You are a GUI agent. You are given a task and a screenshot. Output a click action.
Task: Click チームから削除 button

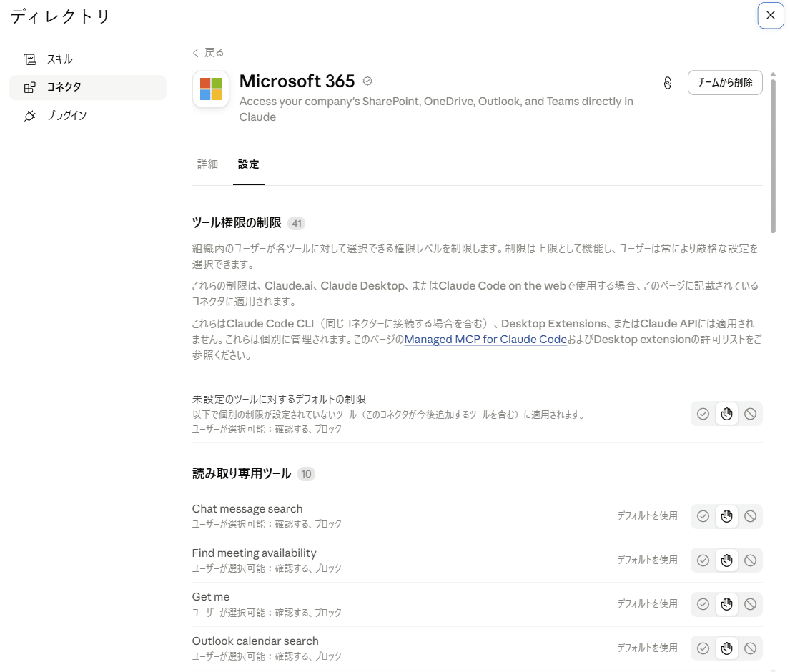pos(725,83)
